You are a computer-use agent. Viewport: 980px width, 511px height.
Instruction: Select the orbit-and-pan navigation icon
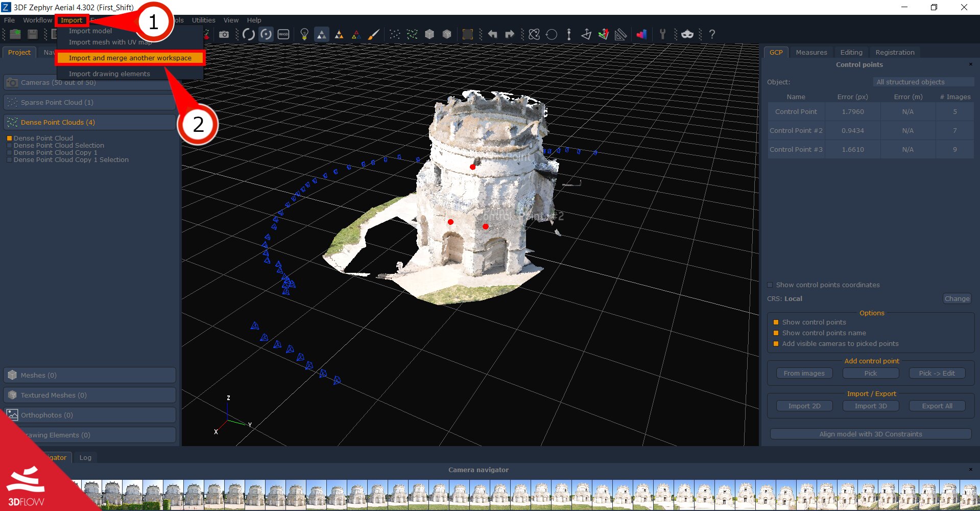pyautogui.click(x=266, y=34)
